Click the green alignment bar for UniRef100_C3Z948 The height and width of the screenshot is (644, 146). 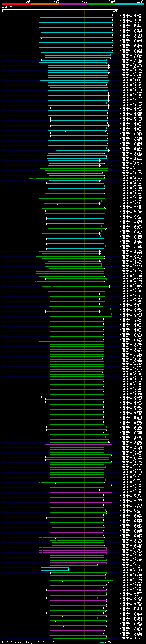[81, 314]
